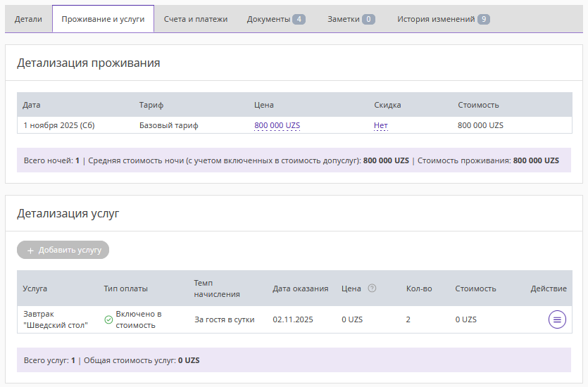Image resolution: width=588 pixels, height=387 pixels.
Task: Select the Проживание и услуги tab
Action: (103, 19)
